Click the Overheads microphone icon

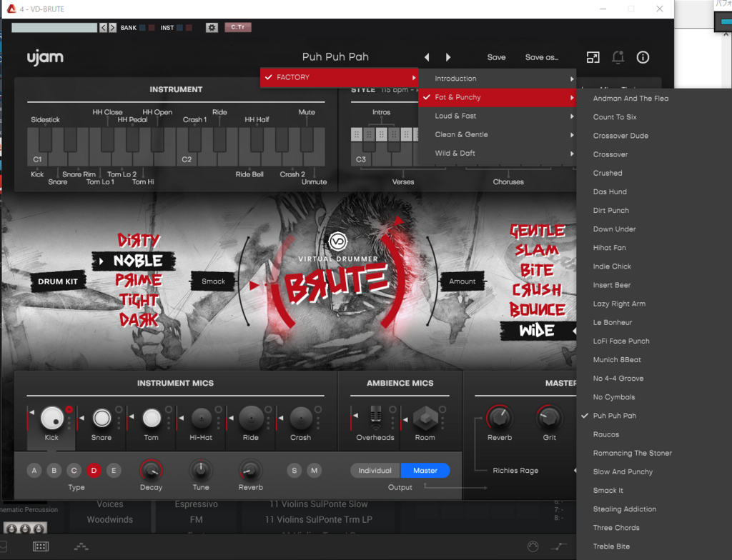375,416
